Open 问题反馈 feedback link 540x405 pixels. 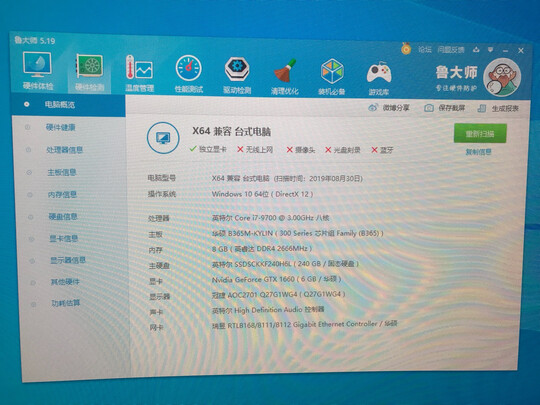[x=451, y=50]
